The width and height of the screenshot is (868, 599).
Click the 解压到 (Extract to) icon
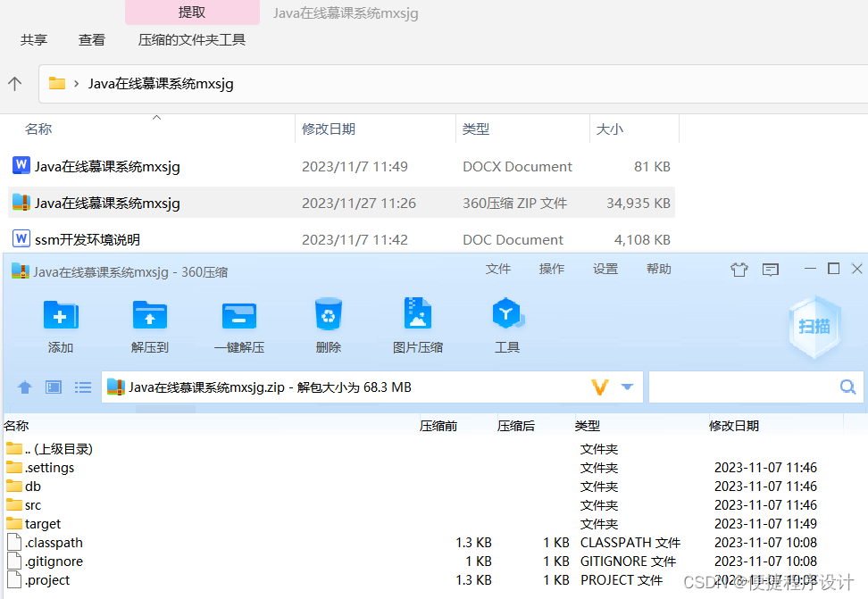[x=150, y=315]
